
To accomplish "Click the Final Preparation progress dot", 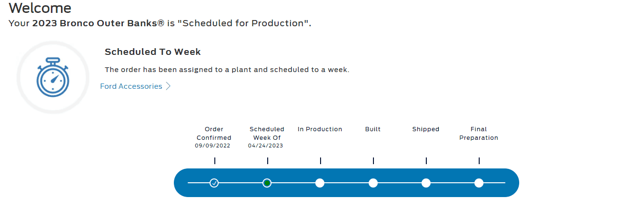I will click(479, 183).
